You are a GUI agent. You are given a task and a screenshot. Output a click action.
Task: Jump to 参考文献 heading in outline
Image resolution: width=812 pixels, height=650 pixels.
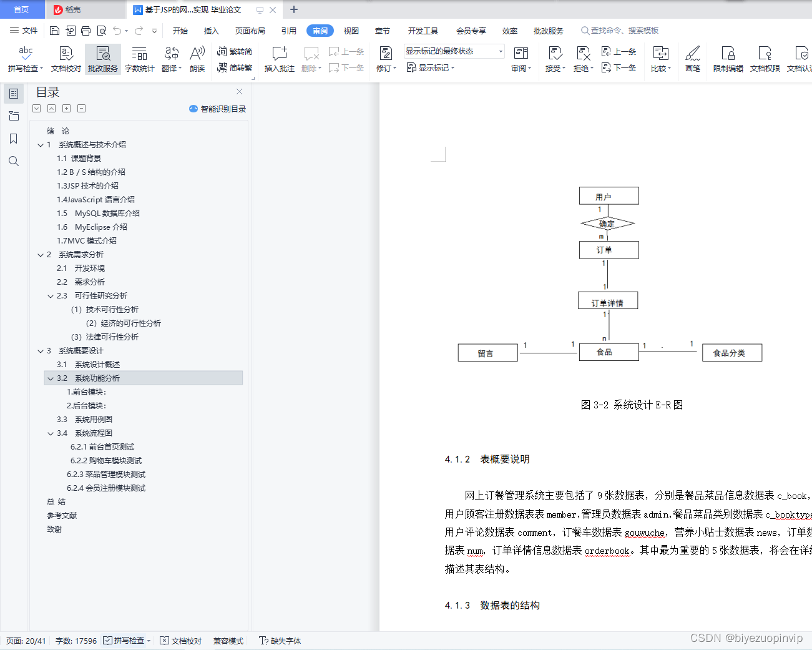click(62, 515)
